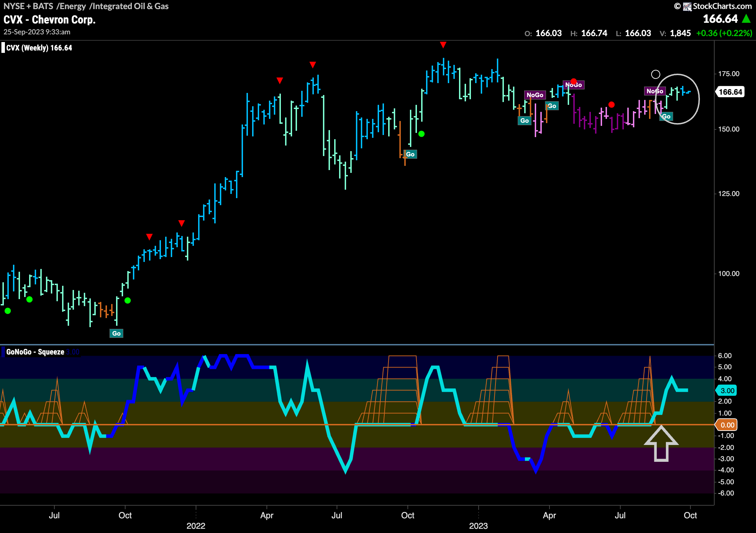
Task: Click the green dot at October 2021 bars
Action: pos(128,300)
